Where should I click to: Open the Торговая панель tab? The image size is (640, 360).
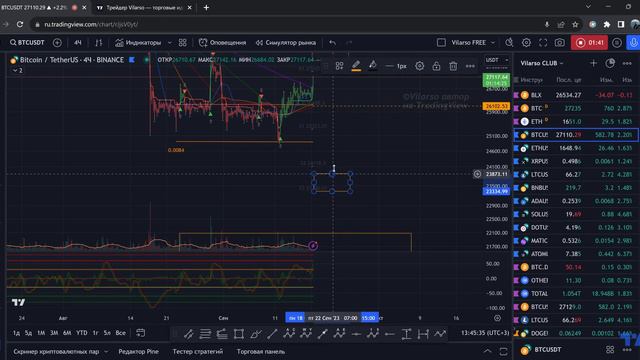261,351
